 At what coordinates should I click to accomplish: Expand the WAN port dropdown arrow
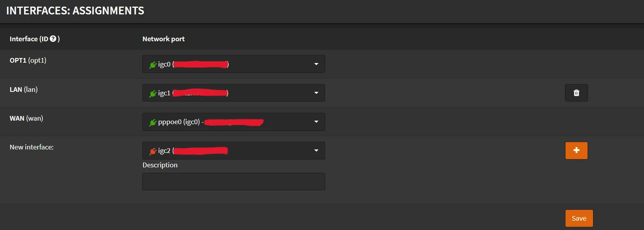point(316,122)
